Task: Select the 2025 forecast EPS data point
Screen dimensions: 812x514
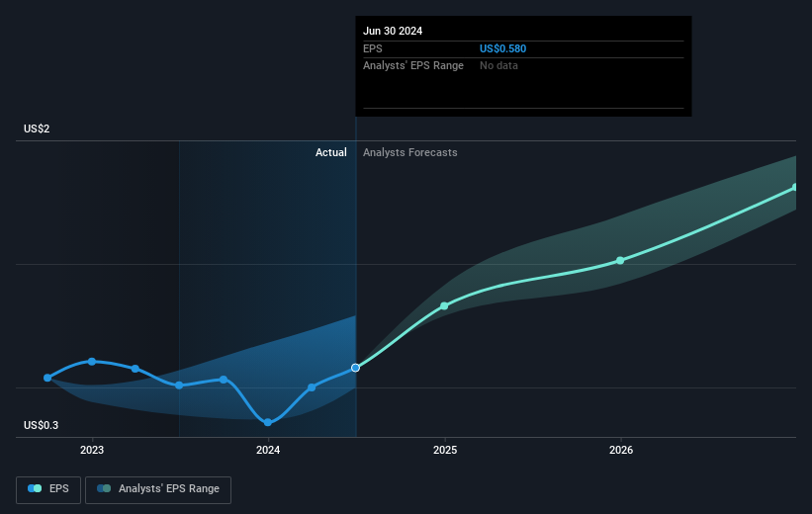Action: coord(444,305)
